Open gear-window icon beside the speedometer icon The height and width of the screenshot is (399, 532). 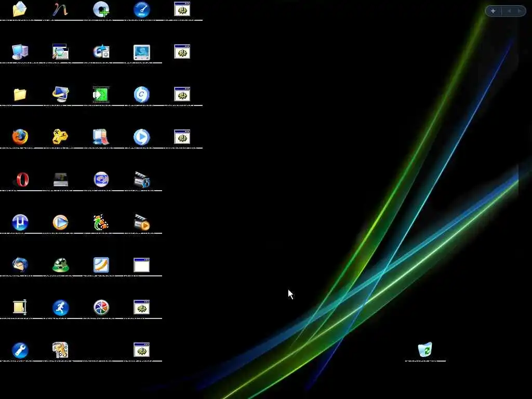(182, 9)
